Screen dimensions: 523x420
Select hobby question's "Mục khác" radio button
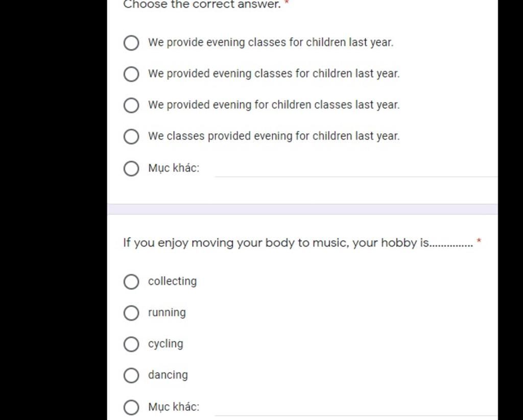tap(131, 407)
